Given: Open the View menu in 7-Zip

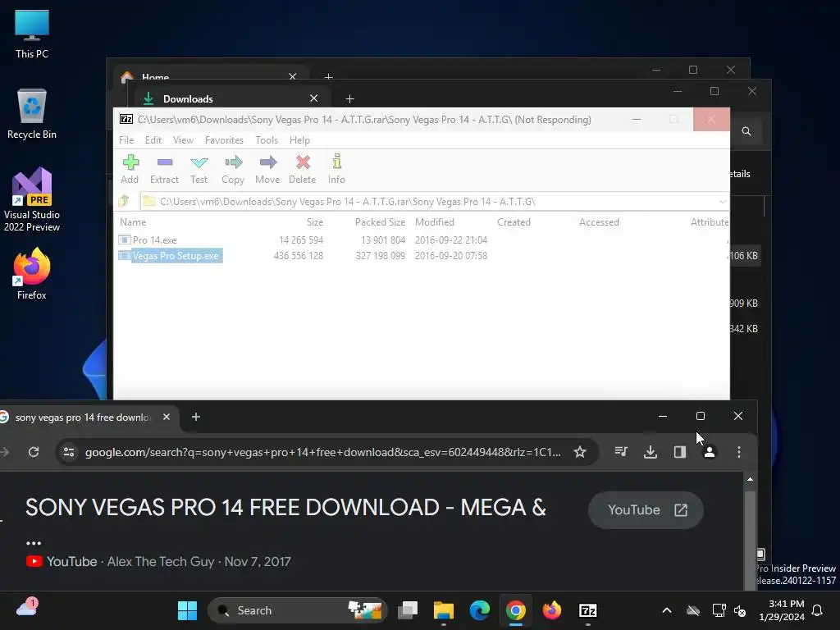Looking at the screenshot, I should click(183, 139).
